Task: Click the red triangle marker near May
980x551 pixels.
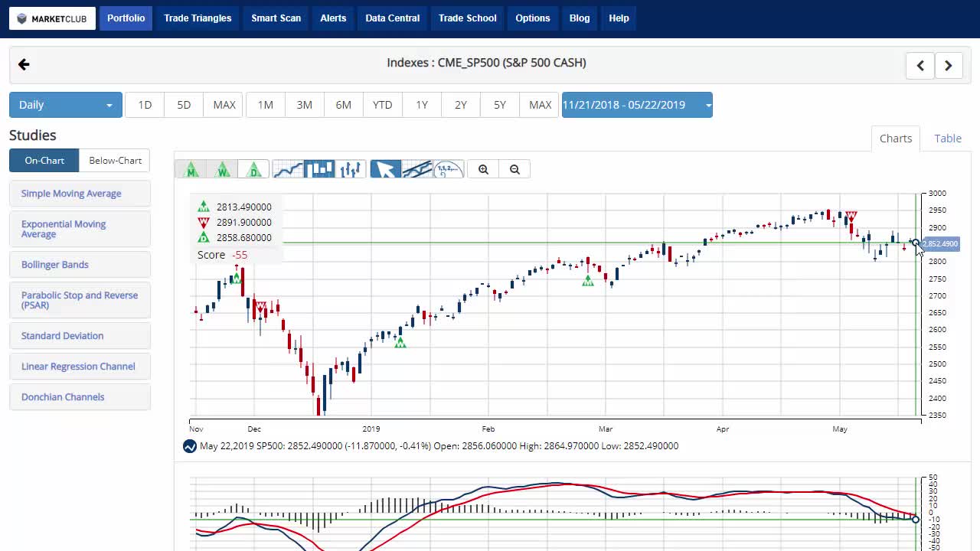Action: pos(851,217)
